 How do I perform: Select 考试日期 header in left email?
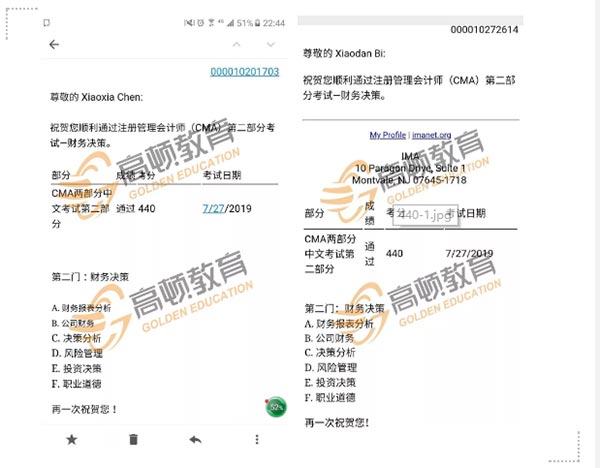[x=222, y=175]
